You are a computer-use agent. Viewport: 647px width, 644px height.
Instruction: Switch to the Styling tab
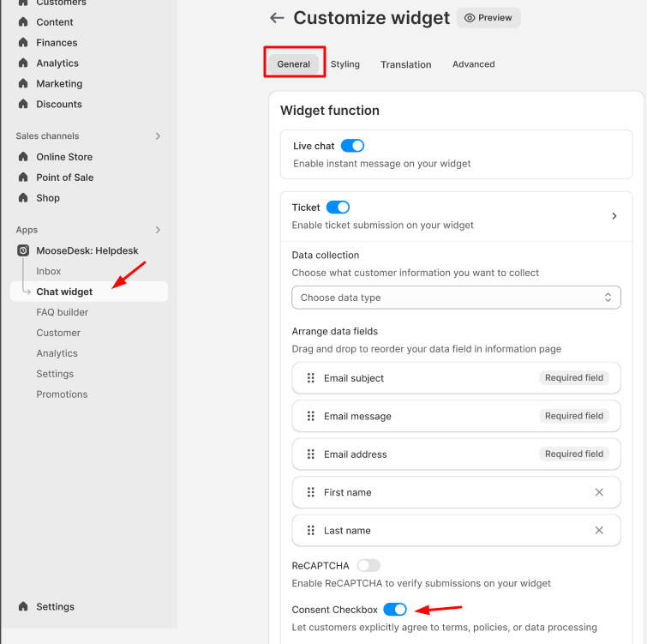[x=345, y=64]
